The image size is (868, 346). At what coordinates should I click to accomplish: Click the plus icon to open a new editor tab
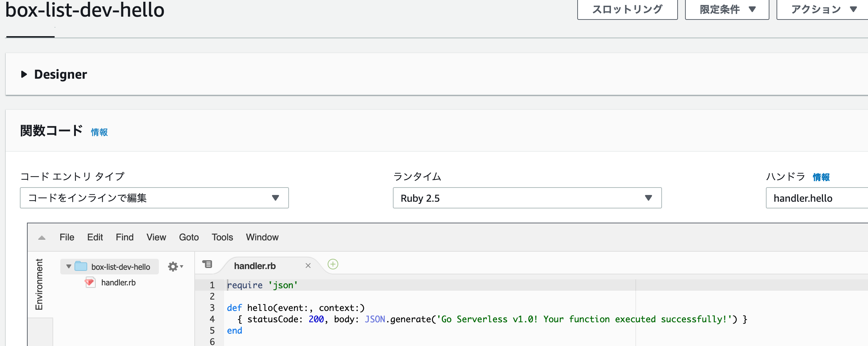(x=333, y=264)
